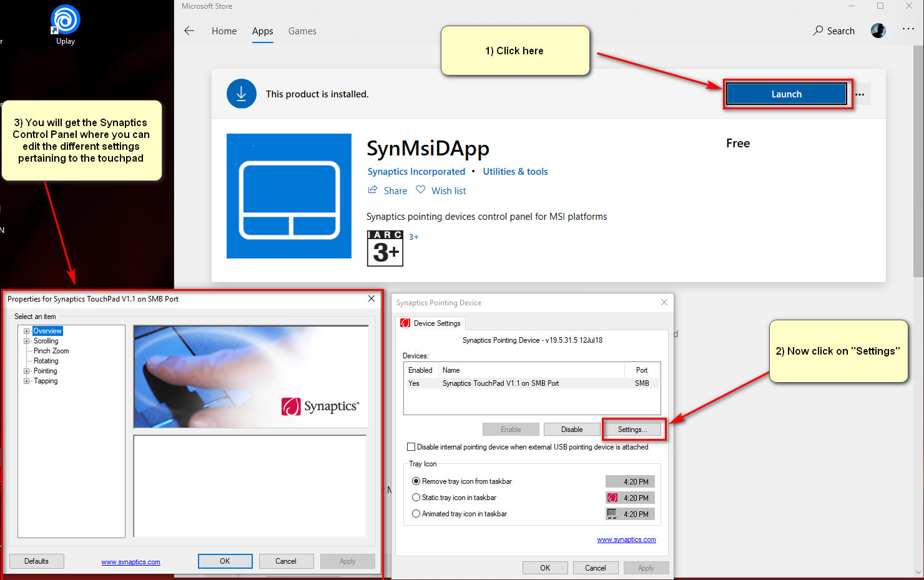The height and width of the screenshot is (580, 924).
Task: Select Rotating in the item tree
Action: [46, 361]
